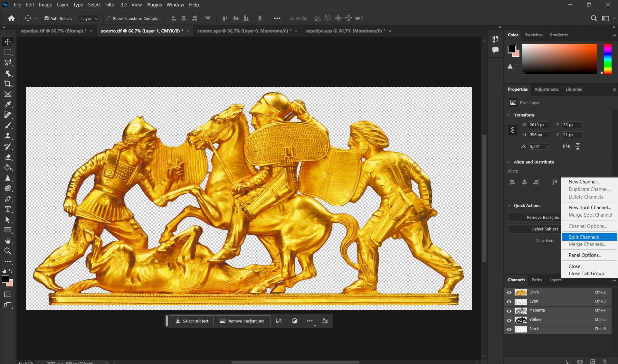Screen dimensions: 618x364
Task: Select the Hand tool
Action: pyautogui.click(x=8, y=240)
